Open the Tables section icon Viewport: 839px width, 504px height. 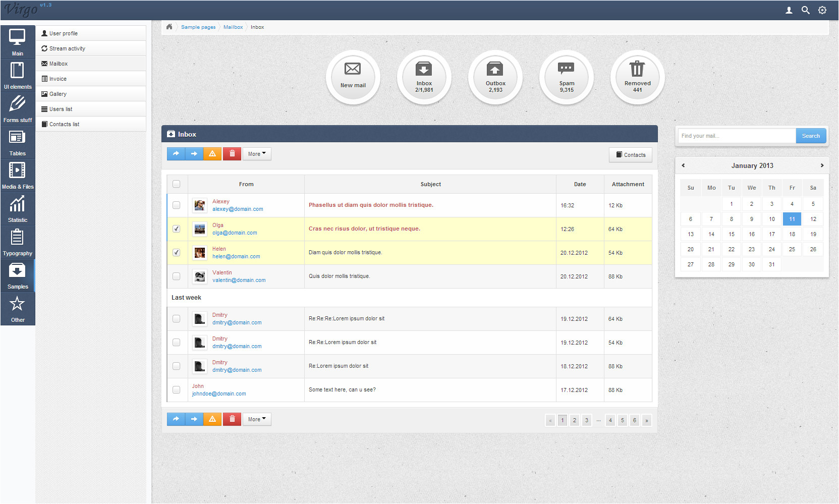pyautogui.click(x=18, y=142)
